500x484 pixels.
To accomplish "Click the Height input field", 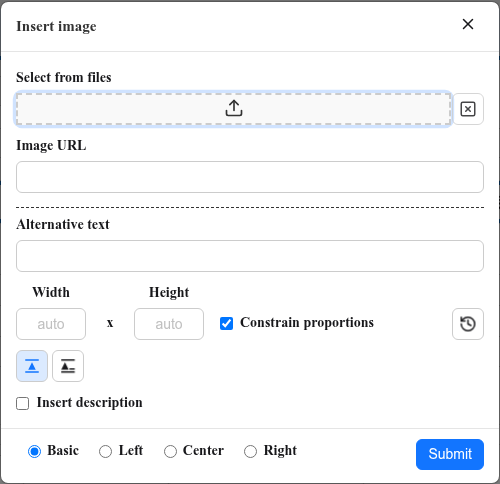I will click(169, 324).
